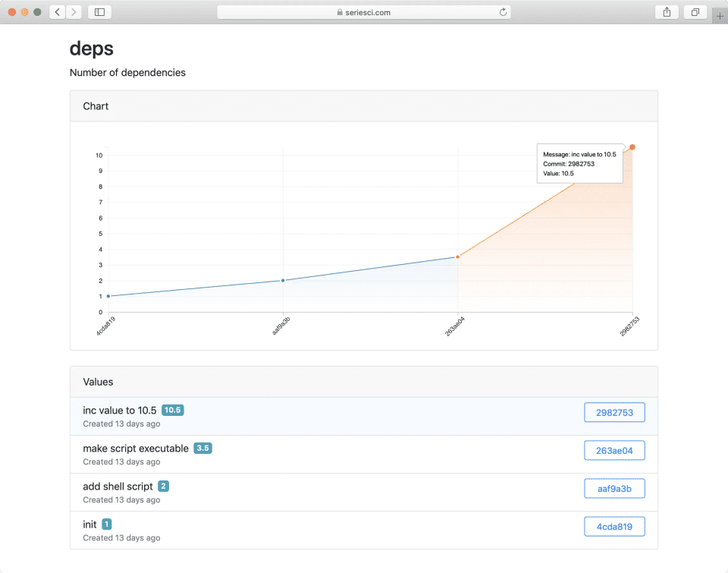Open commit 2982753 button

pos(614,412)
